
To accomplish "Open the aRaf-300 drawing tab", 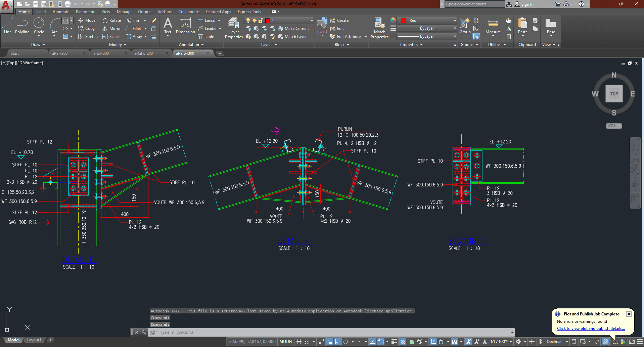I will [x=101, y=53].
